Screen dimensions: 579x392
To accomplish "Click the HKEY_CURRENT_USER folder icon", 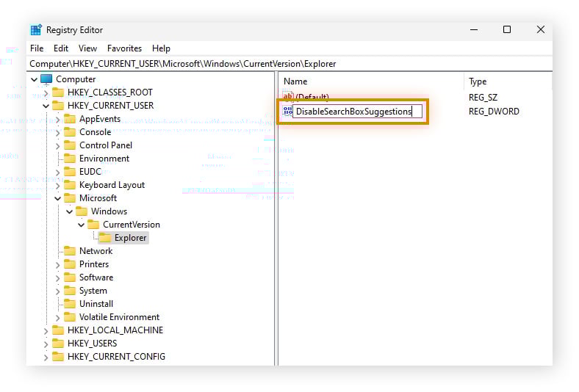I will (x=58, y=105).
